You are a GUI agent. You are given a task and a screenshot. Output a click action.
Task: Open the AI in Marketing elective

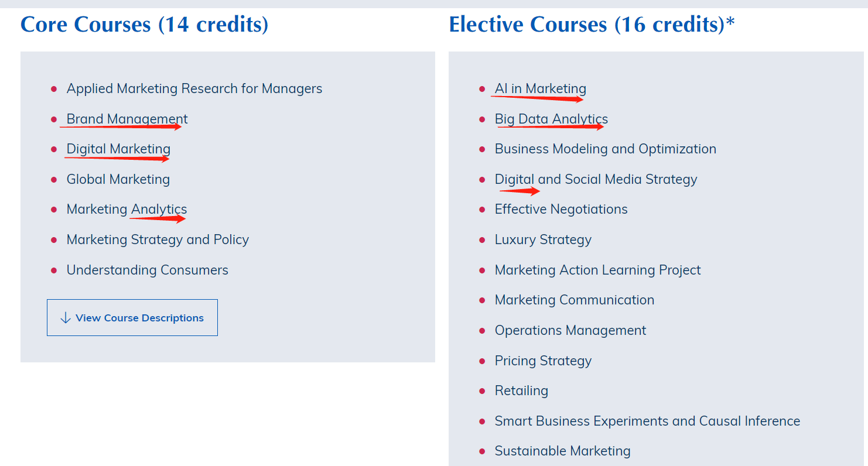541,89
